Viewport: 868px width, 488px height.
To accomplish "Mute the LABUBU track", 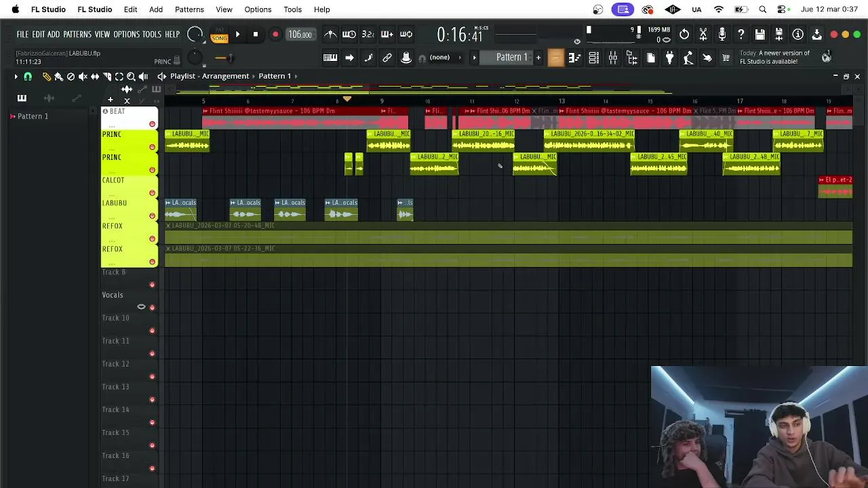I will click(x=152, y=216).
